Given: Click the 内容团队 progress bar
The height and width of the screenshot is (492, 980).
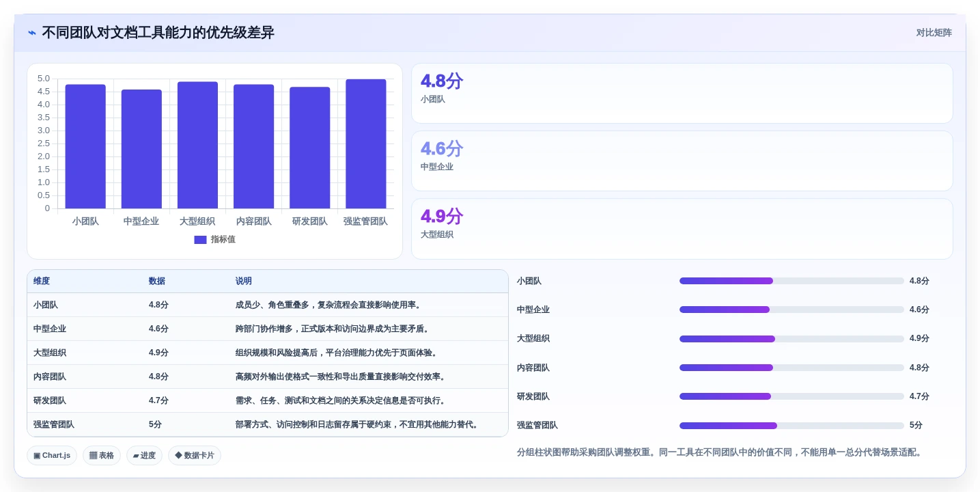Looking at the screenshot, I should (x=792, y=368).
